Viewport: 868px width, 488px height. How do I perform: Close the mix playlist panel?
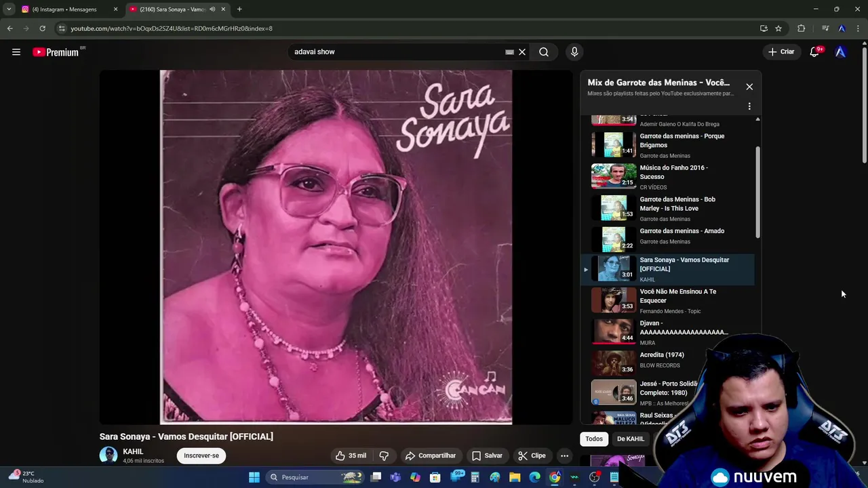tap(749, 87)
